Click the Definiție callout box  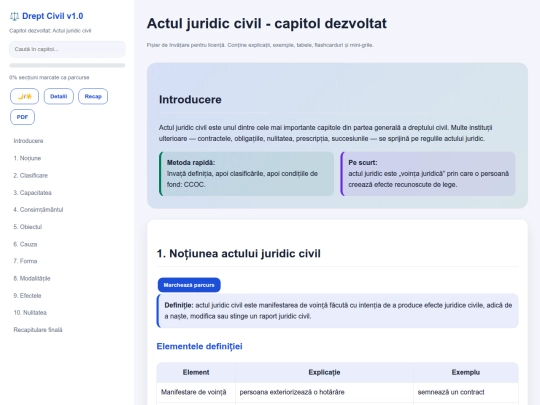coord(338,311)
